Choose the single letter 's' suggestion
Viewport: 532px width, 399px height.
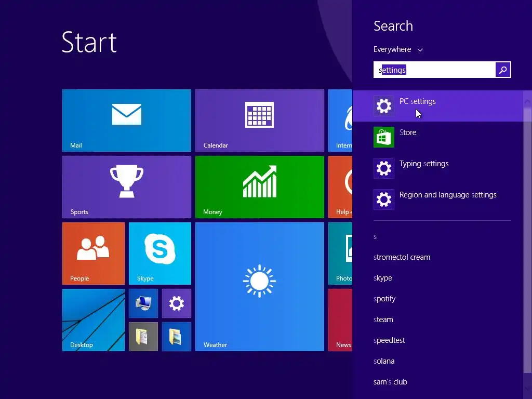(375, 237)
